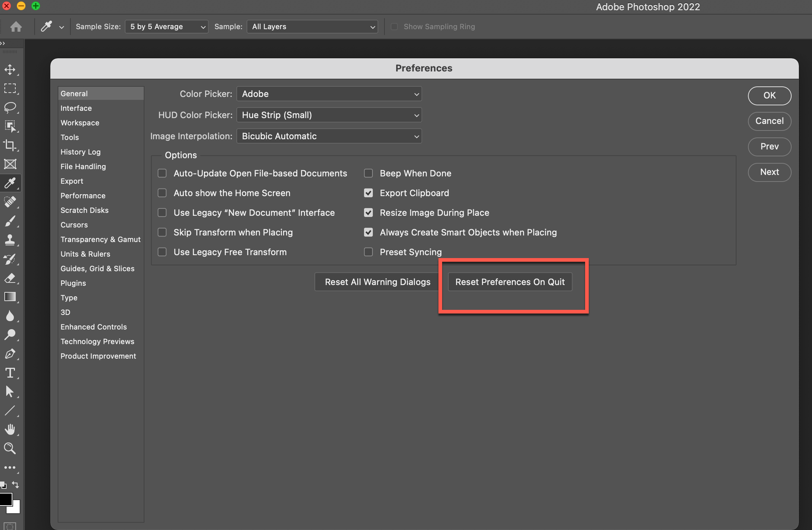812x530 pixels.
Task: Open the Scratch Disks preferences page
Action: (84, 210)
